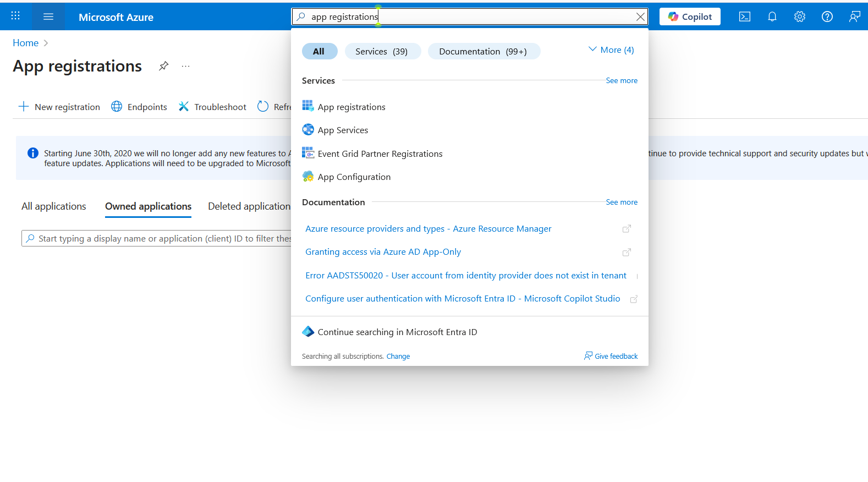Screen dimensions: 868x482
Task: Click external link icon beside Configure user authentication doc
Action: (634, 299)
